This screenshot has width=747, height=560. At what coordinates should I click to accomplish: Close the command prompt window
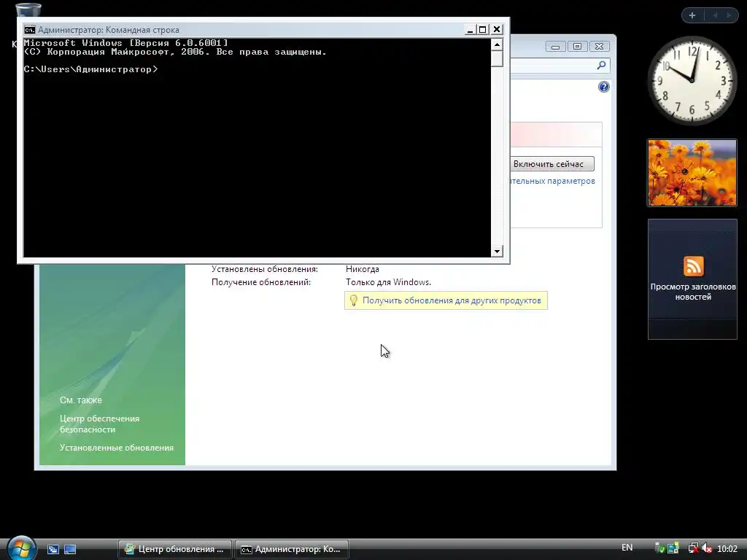pyautogui.click(x=497, y=29)
